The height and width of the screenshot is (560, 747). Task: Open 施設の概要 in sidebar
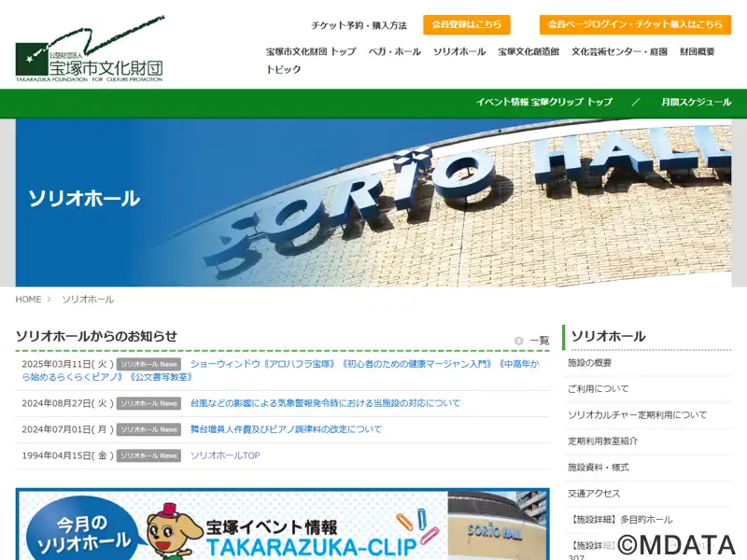coord(589,363)
